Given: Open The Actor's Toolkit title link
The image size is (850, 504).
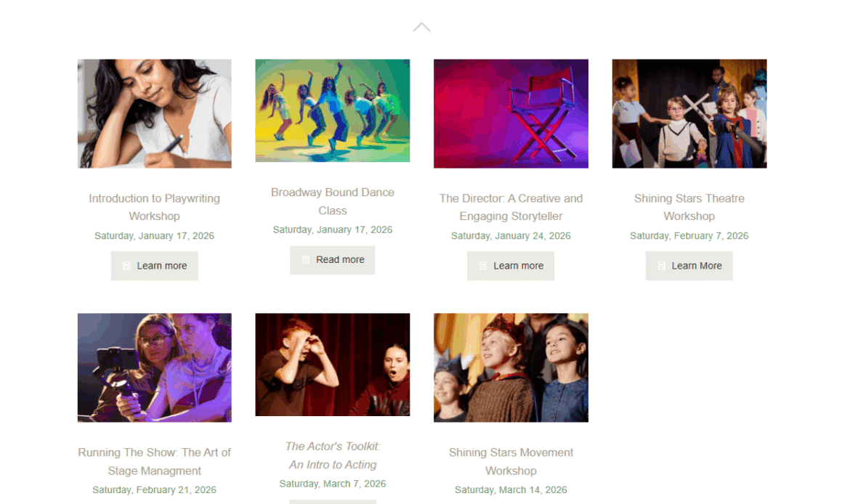Looking at the screenshot, I should tap(333, 455).
